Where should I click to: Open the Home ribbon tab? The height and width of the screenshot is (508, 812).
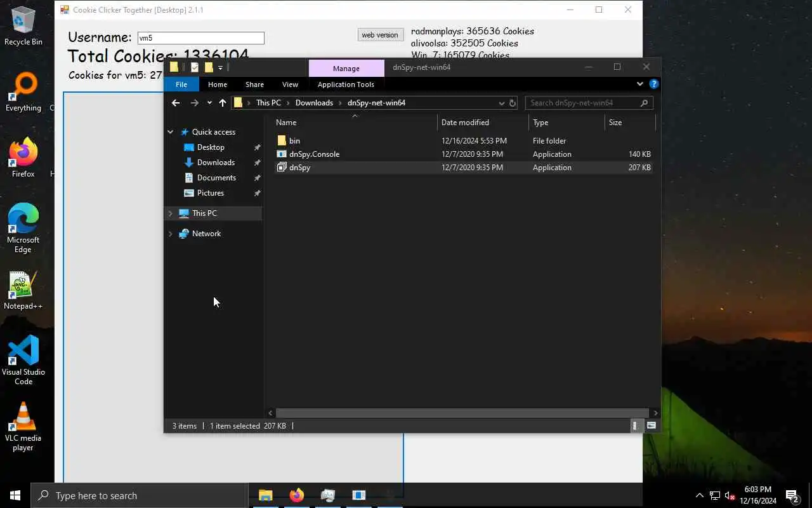[x=218, y=84]
